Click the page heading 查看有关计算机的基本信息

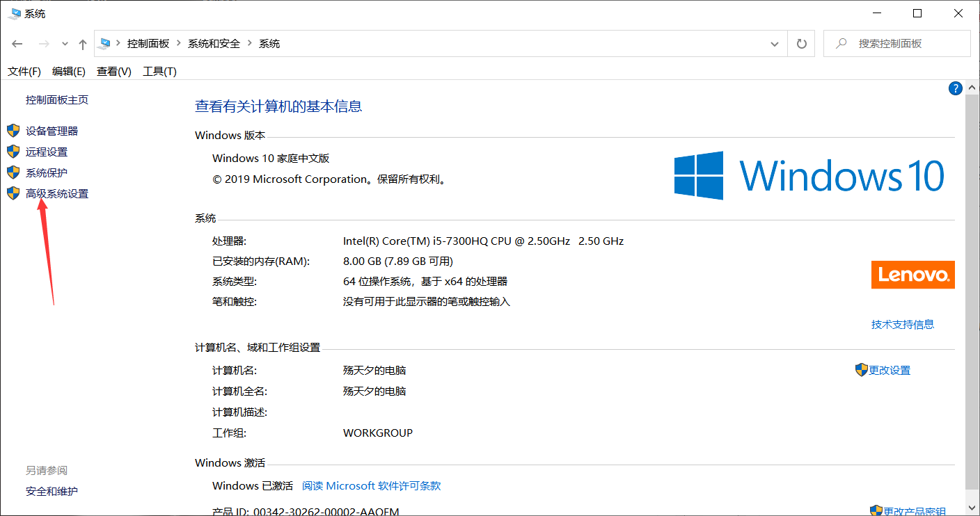coord(278,106)
